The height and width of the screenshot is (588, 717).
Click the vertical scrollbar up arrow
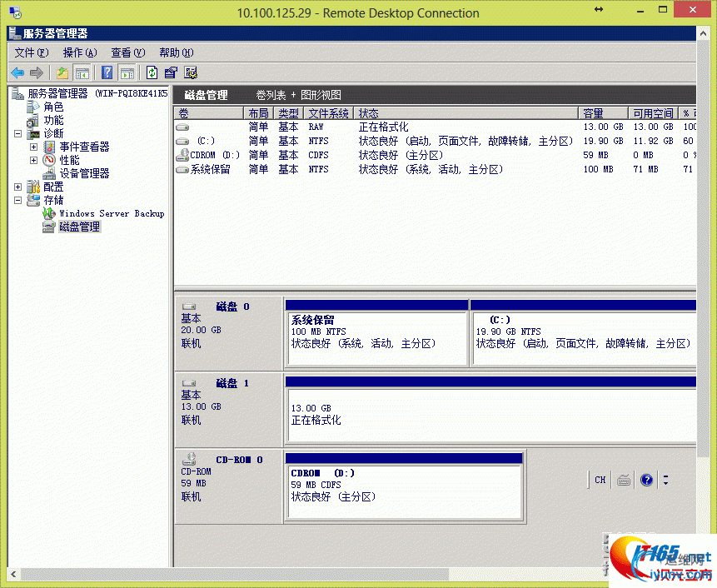click(703, 33)
